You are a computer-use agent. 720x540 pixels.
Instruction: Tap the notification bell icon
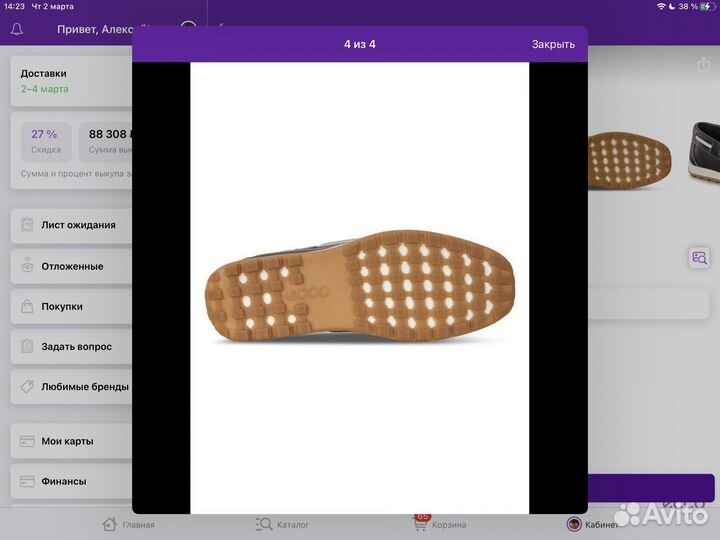tap(17, 29)
